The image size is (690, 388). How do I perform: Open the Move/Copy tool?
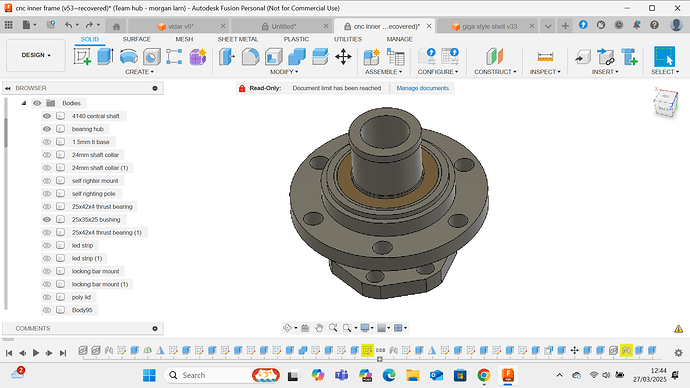coord(343,57)
